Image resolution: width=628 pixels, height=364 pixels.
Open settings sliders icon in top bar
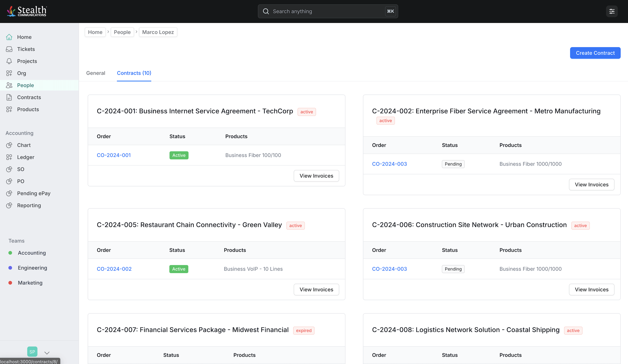pos(612,11)
